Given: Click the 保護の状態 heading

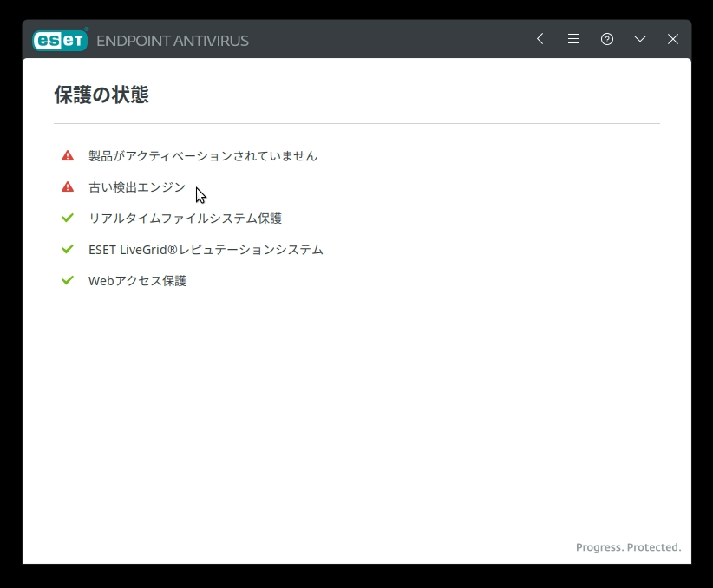Looking at the screenshot, I should 101,95.
